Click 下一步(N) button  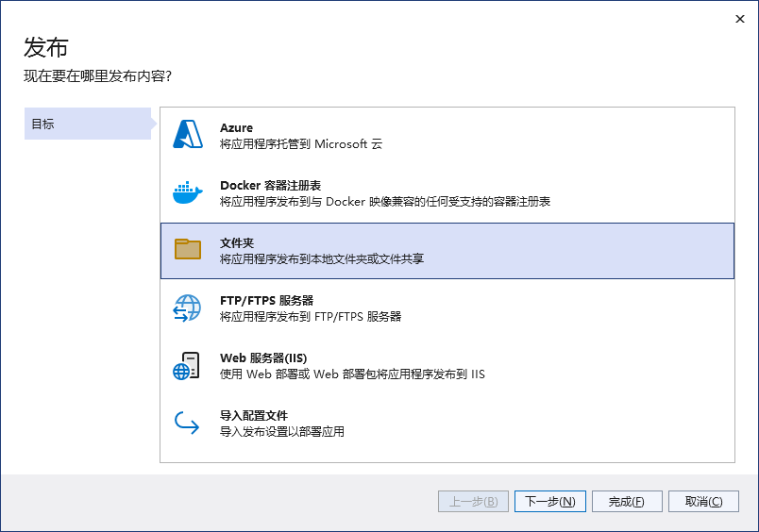coord(549,502)
